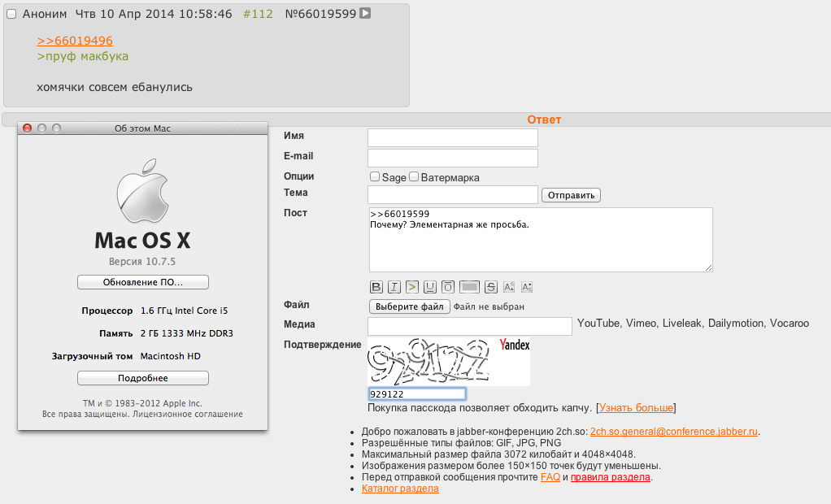Click Обновление ПО button
This screenshot has height=504, width=831.
pos(143,282)
